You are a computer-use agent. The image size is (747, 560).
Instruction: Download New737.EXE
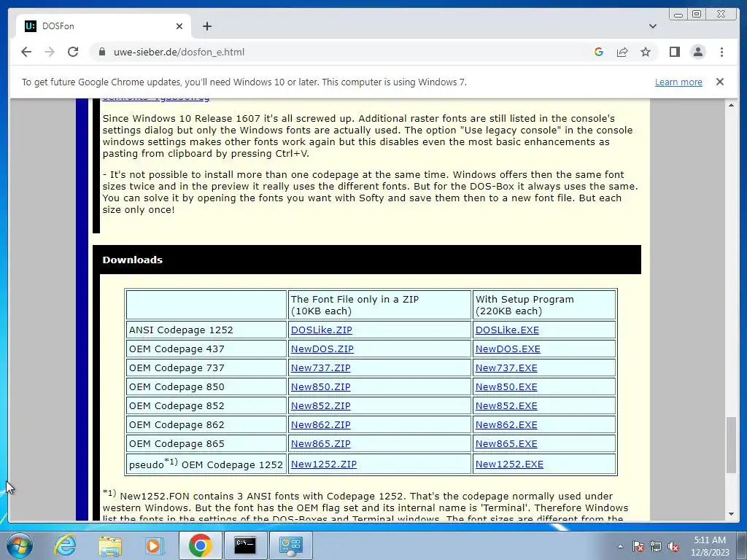click(506, 368)
